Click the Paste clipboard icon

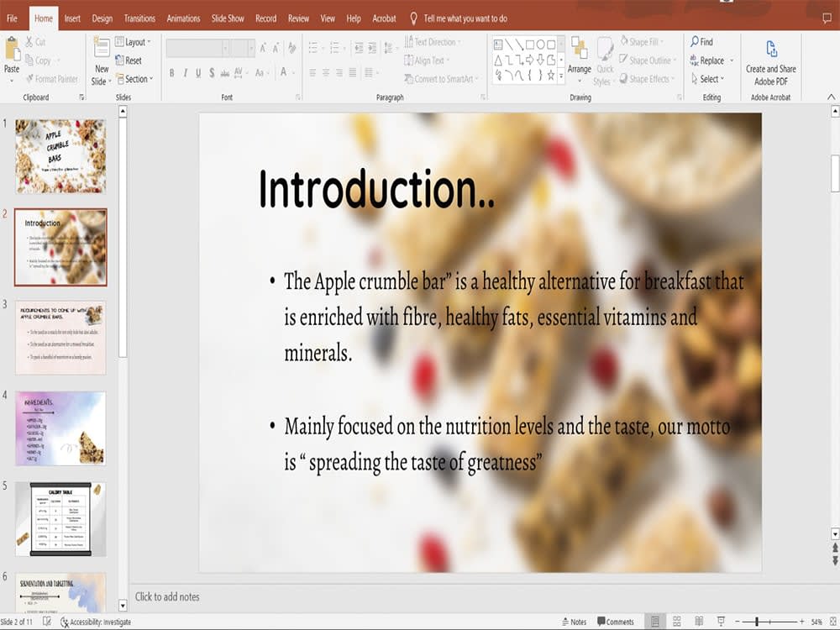[x=13, y=50]
